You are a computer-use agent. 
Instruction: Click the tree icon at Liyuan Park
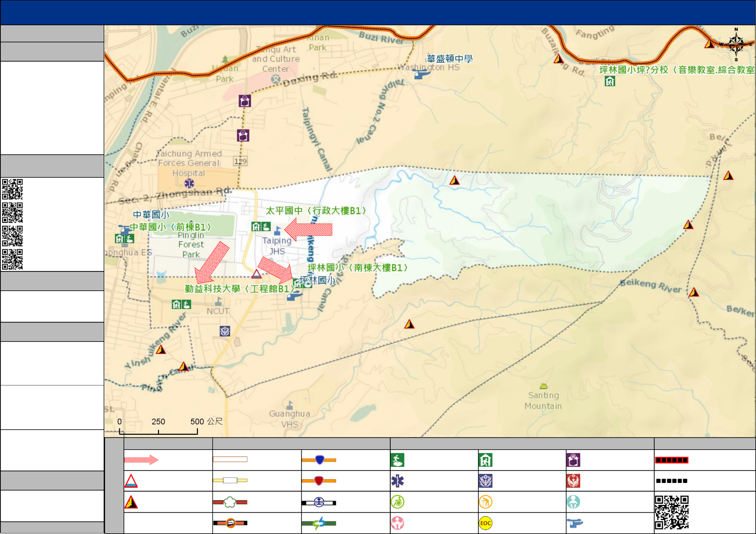pos(225,60)
